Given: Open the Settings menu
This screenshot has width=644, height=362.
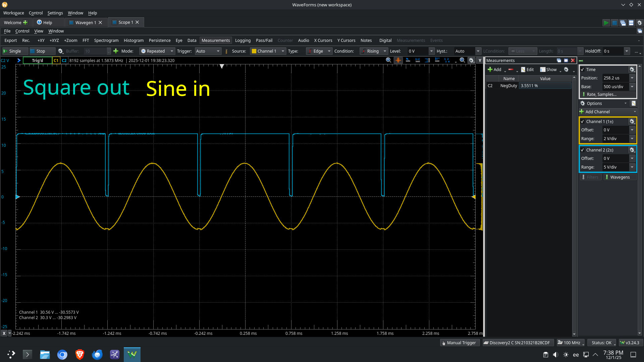Looking at the screenshot, I should coord(55,13).
